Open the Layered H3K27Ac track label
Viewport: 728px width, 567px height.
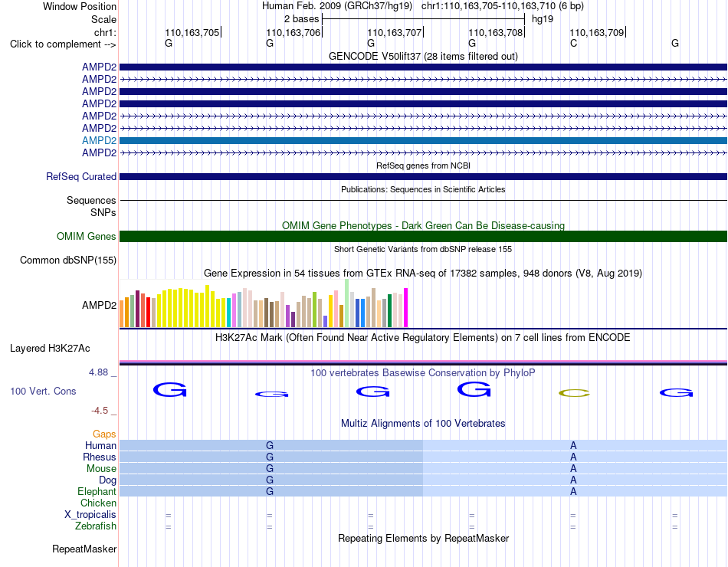click(x=50, y=349)
